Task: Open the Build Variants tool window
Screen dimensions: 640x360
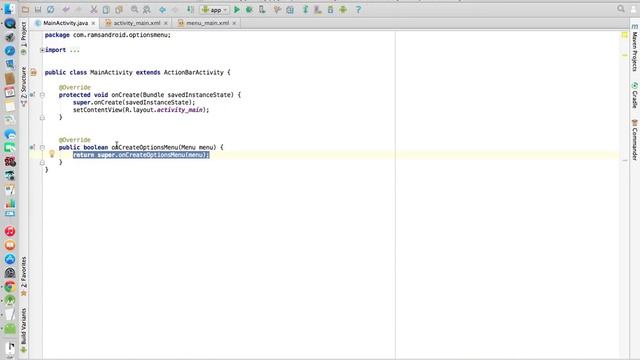Action: [24, 330]
